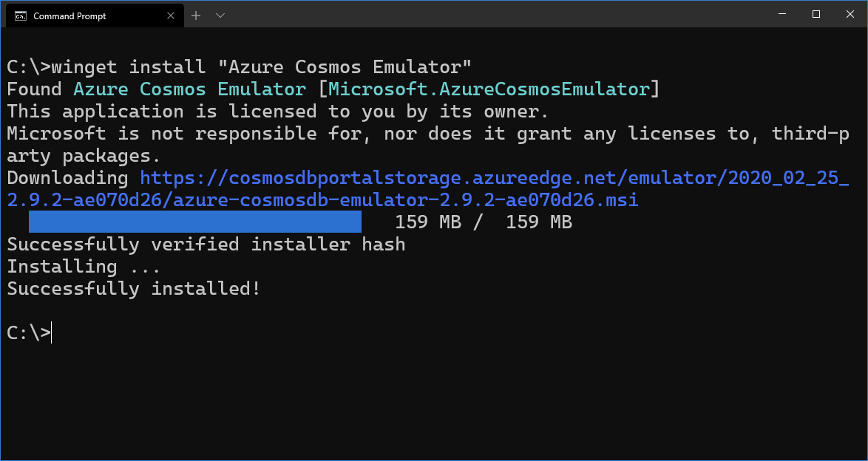This screenshot has height=461, width=868.
Task: Click the Successfully installed! message
Action: click(134, 289)
